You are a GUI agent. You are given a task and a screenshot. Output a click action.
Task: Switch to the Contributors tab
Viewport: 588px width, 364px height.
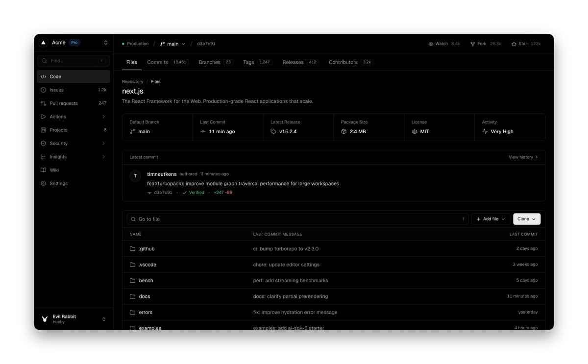(x=351, y=62)
